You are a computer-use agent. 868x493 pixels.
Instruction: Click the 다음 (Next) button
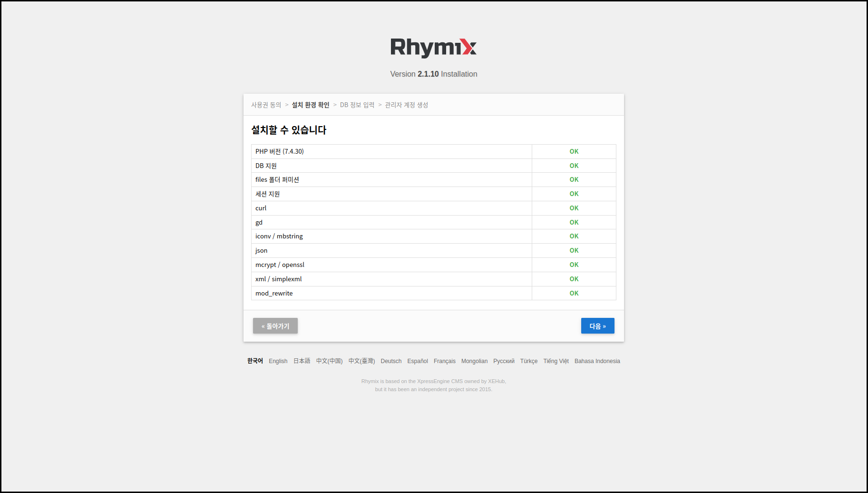click(597, 326)
